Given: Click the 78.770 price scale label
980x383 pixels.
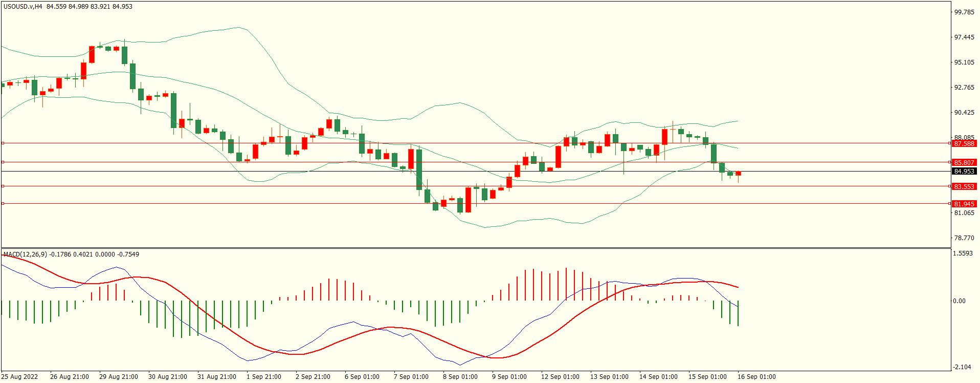Looking at the screenshot, I should pos(964,238).
